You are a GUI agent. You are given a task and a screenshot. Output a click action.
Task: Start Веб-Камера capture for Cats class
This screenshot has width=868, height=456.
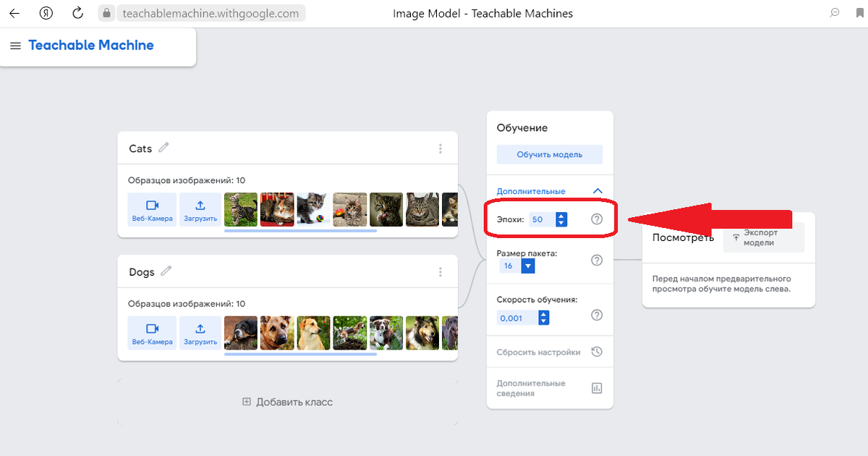(152, 210)
